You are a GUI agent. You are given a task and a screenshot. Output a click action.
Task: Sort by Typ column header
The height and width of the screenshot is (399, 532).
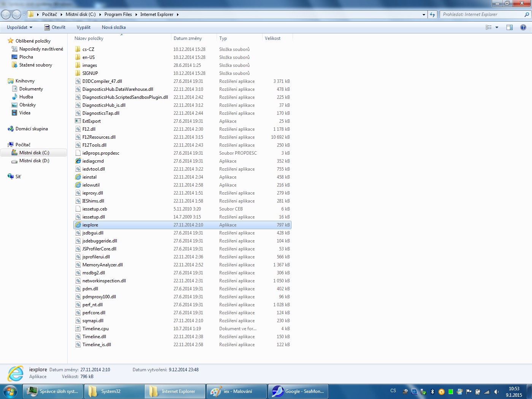pyautogui.click(x=223, y=38)
